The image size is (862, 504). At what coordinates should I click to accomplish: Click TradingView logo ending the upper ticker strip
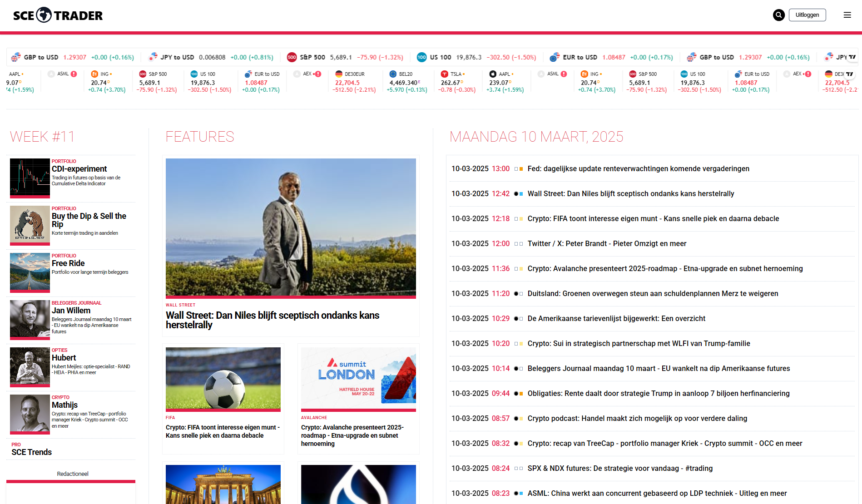click(x=852, y=57)
